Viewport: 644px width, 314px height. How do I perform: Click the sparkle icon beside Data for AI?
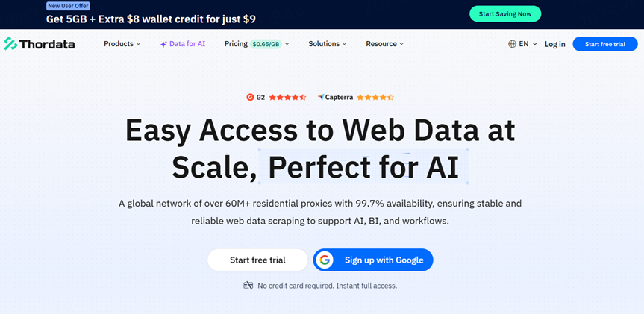click(163, 44)
